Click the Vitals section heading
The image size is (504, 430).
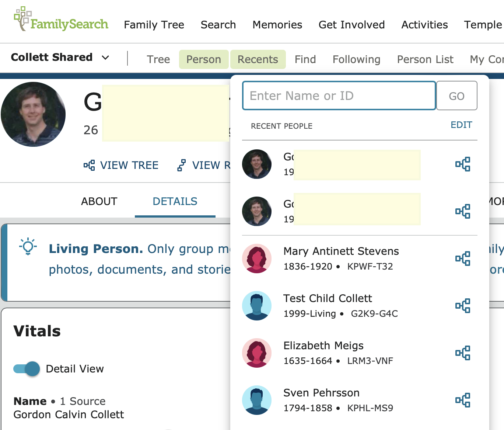(37, 331)
